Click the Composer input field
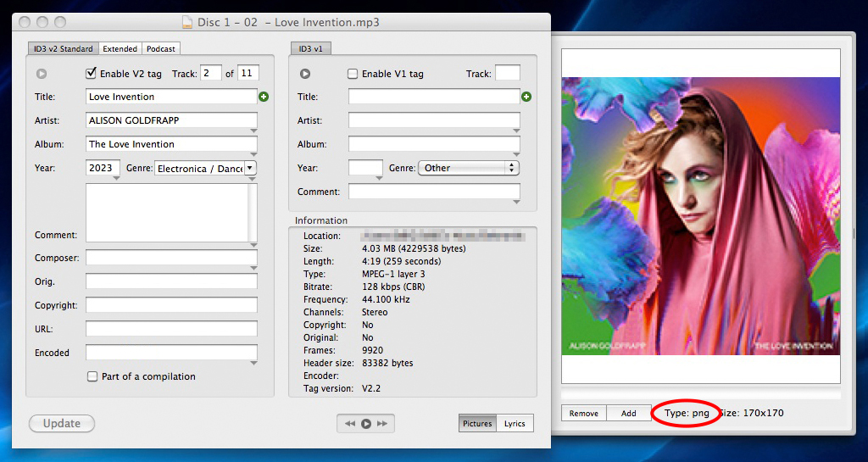868x462 pixels. 171,258
